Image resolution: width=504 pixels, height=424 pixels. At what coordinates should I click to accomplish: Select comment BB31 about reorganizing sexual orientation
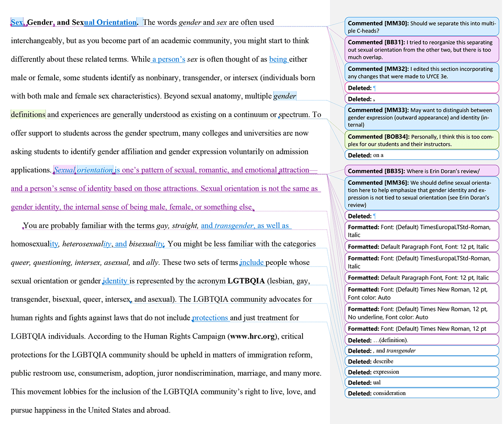(x=421, y=50)
